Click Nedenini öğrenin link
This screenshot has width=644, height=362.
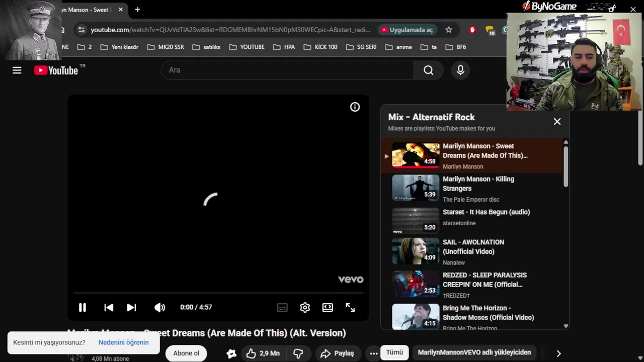[123, 342]
